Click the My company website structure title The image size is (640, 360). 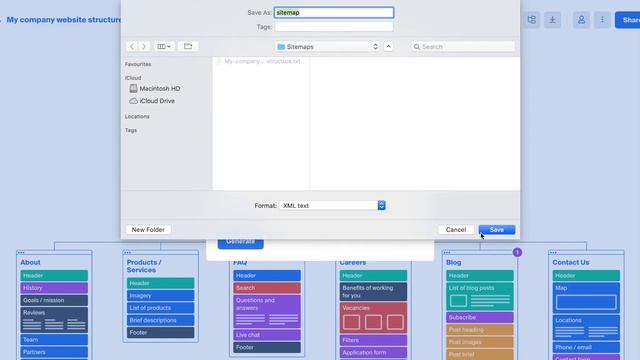pos(64,20)
